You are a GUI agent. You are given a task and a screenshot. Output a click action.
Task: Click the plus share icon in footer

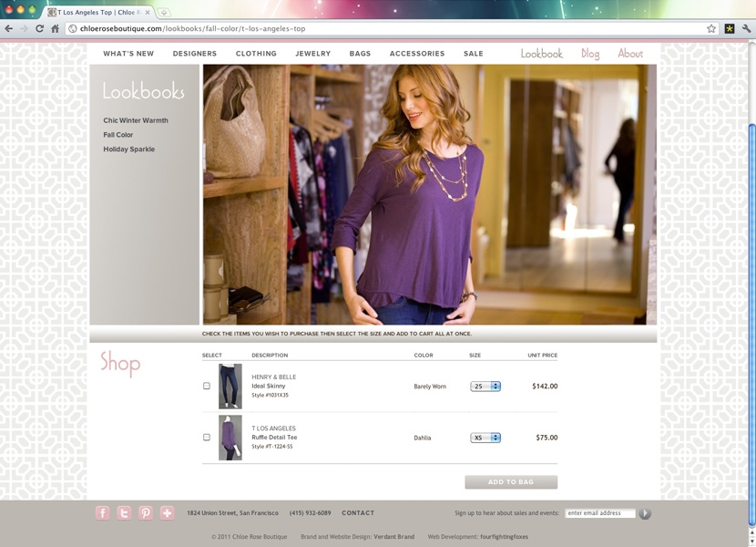click(168, 512)
